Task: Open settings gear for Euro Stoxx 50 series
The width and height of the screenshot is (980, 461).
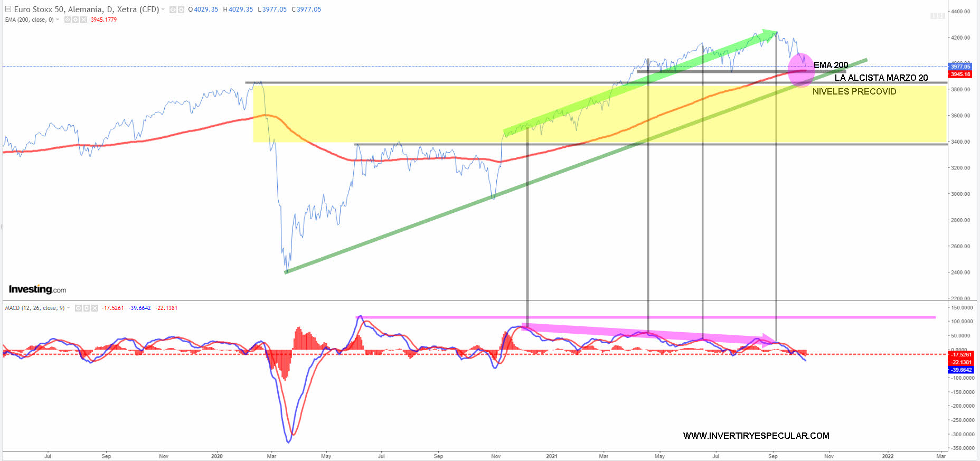Action: (181, 10)
